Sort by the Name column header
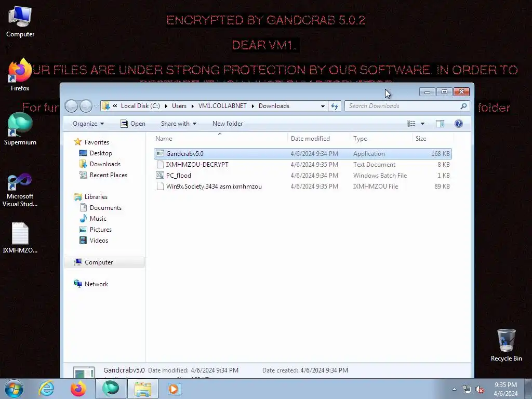Screen dimensions: 532x399 pyautogui.click(x=220, y=138)
